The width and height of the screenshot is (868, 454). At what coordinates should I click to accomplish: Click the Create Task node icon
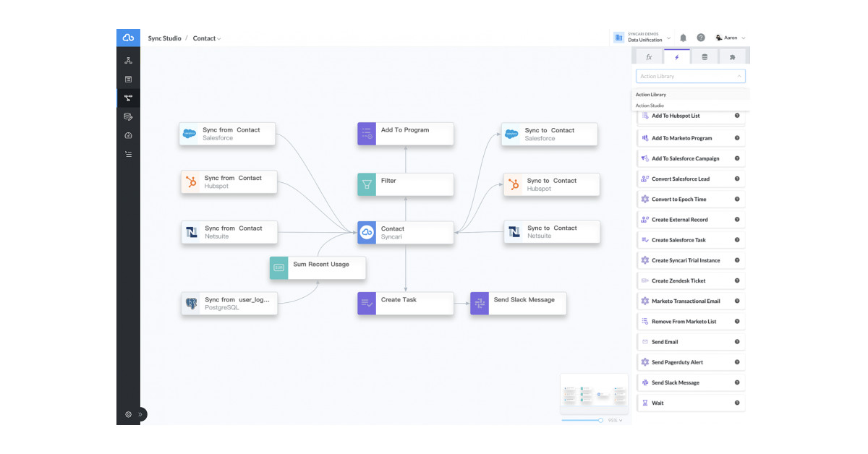[x=367, y=304]
